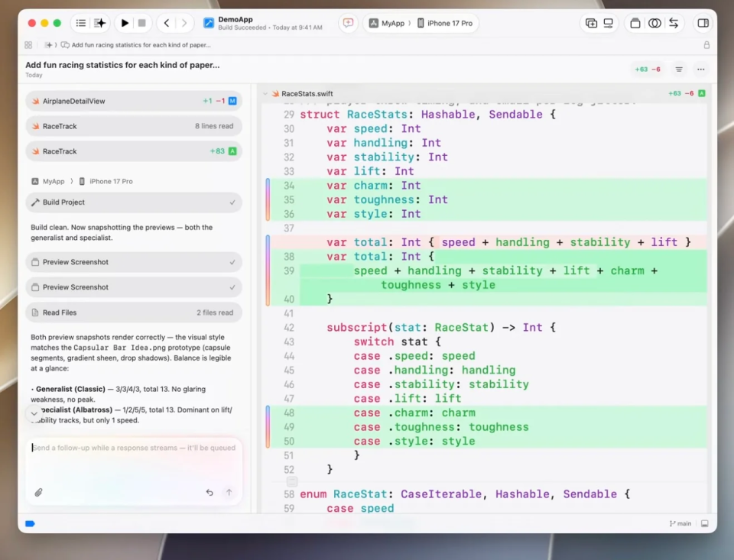The height and width of the screenshot is (560, 734).
Task: Click the second Preview Screenshot checkmark
Action: tap(232, 287)
